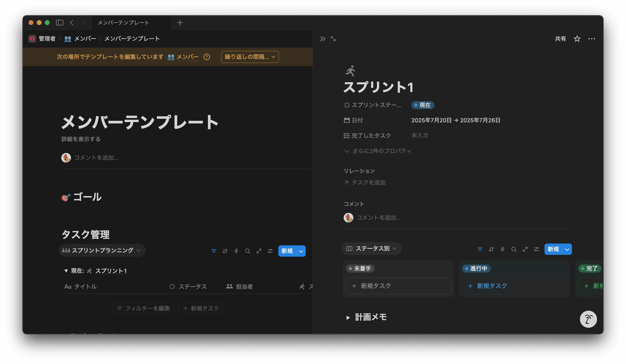
Task: Search the スプリントプランニング task database
Action: coord(247,251)
